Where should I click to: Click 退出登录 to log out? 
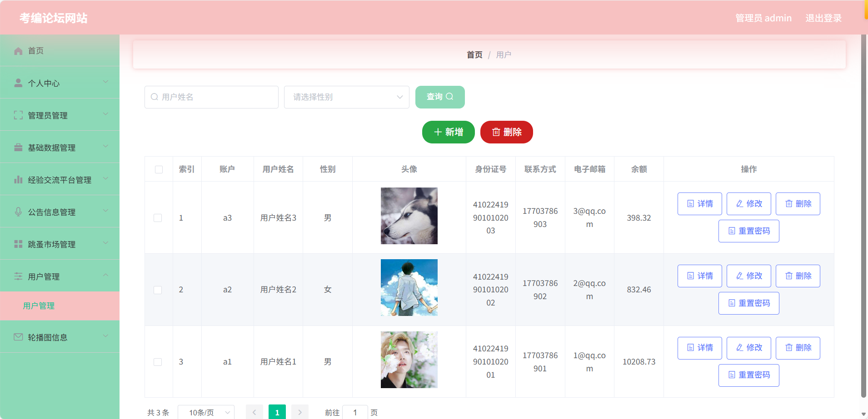click(823, 18)
